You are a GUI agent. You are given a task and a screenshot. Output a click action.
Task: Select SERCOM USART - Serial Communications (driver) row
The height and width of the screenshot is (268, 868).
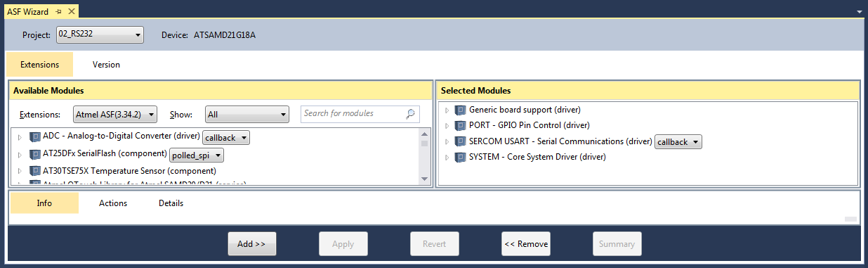tap(560, 141)
